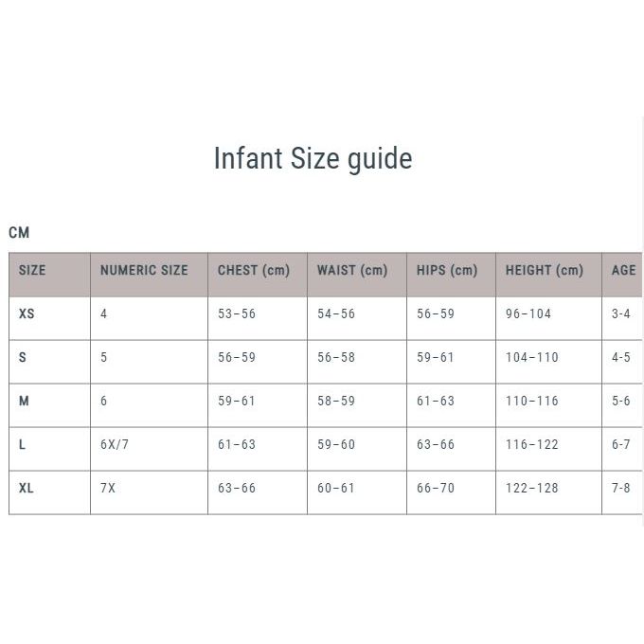Select the CHEST (cm) column header
The width and height of the screenshot is (644, 644).
point(253,271)
